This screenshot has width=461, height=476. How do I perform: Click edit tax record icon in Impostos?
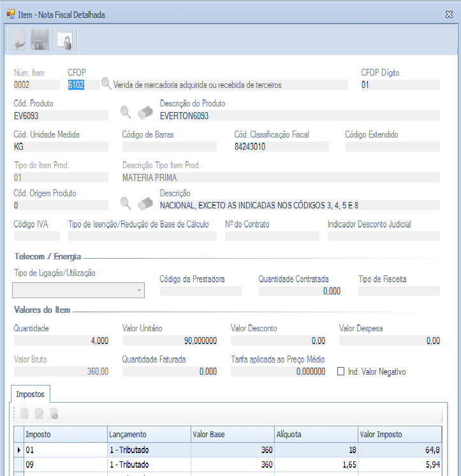coord(40,414)
